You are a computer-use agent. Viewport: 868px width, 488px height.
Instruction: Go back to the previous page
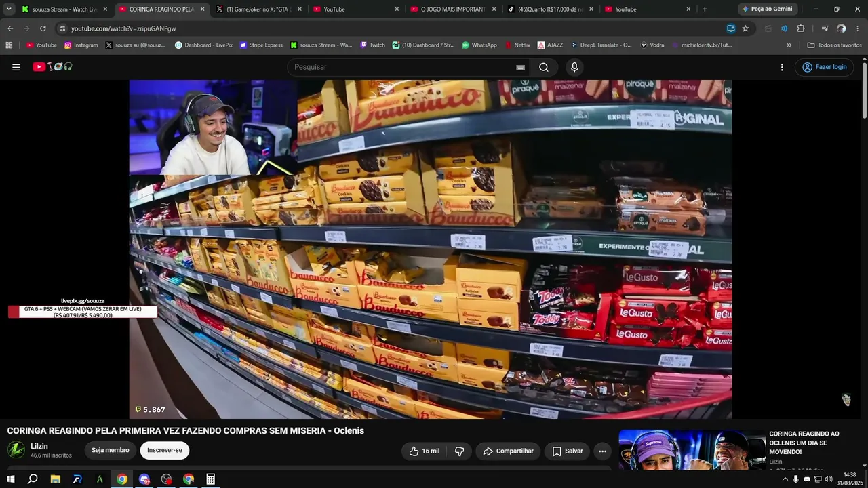(x=10, y=28)
